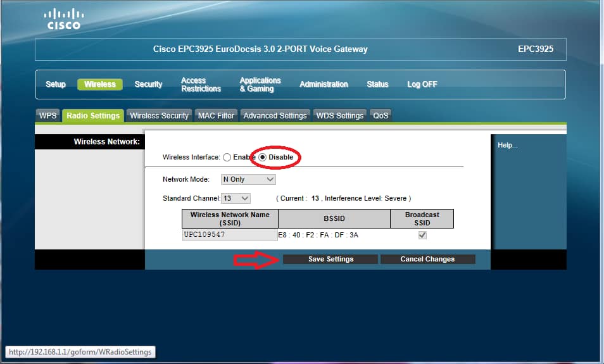The height and width of the screenshot is (364, 604).
Task: Open the Status menu
Action: click(377, 84)
